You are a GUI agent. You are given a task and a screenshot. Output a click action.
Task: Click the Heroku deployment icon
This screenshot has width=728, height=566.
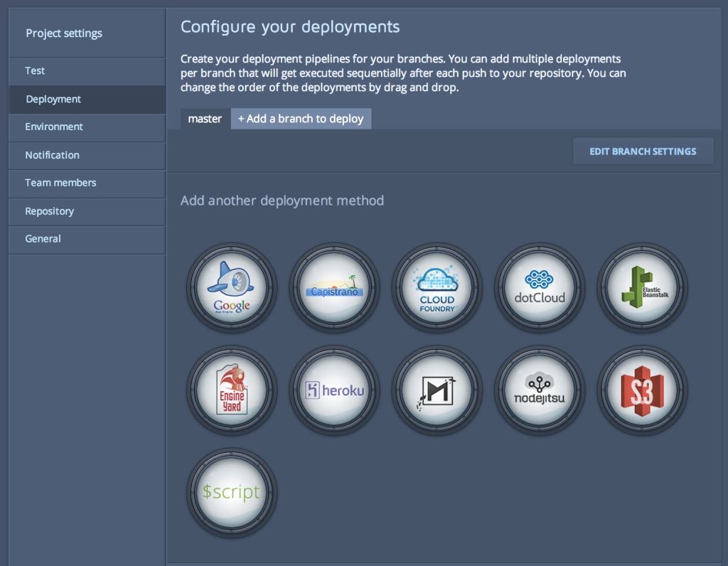[x=334, y=390]
